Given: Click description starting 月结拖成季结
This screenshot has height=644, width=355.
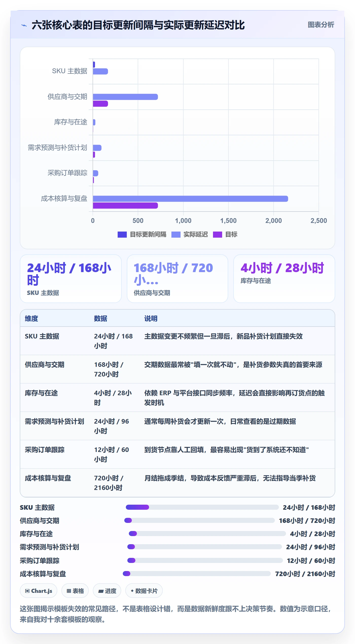Looking at the screenshot, I should click(x=230, y=478).
